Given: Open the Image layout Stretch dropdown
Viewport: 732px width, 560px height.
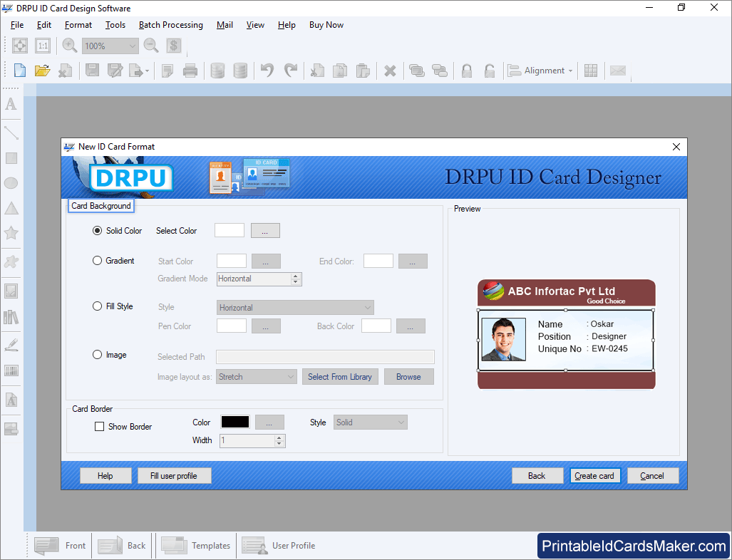Looking at the screenshot, I should click(x=257, y=377).
